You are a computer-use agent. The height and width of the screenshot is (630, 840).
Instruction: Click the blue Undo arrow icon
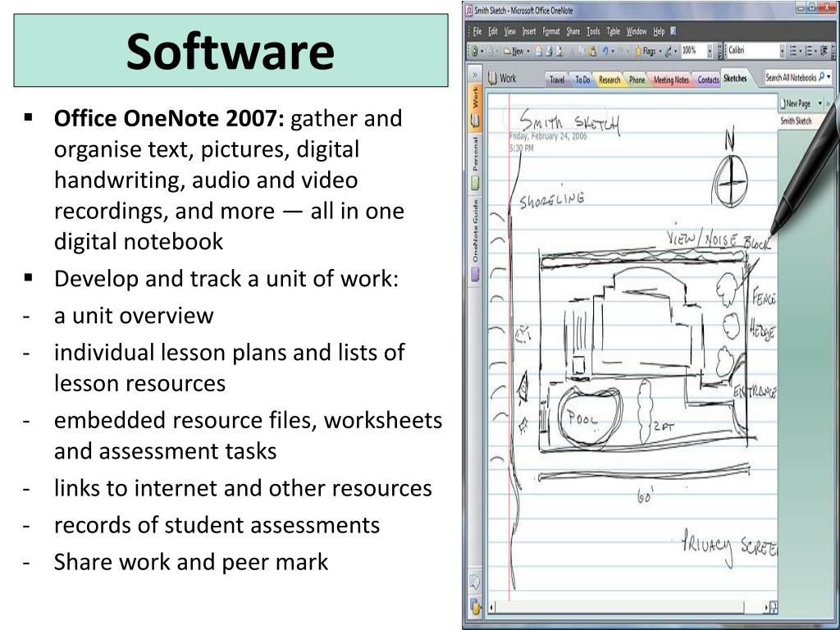pos(605,52)
